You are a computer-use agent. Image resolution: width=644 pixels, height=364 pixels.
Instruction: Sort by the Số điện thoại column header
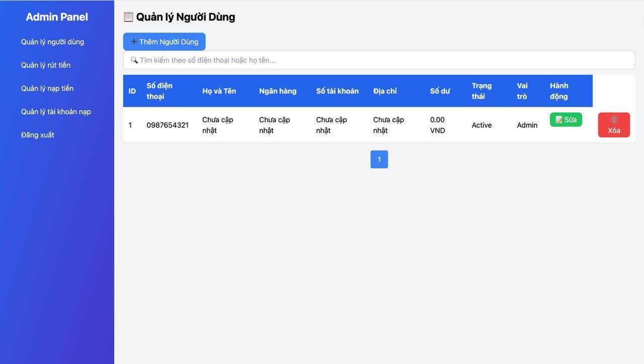[x=159, y=91]
